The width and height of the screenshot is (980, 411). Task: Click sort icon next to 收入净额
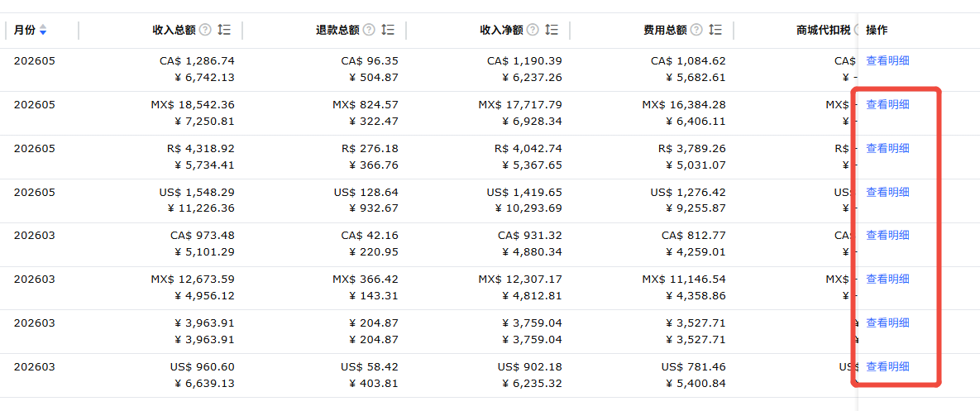tap(552, 30)
